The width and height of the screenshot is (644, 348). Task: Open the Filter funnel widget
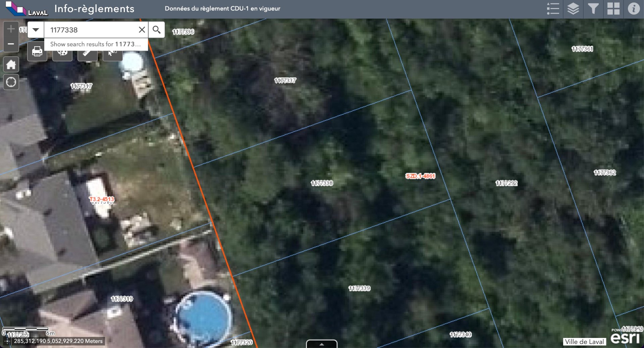(x=593, y=9)
